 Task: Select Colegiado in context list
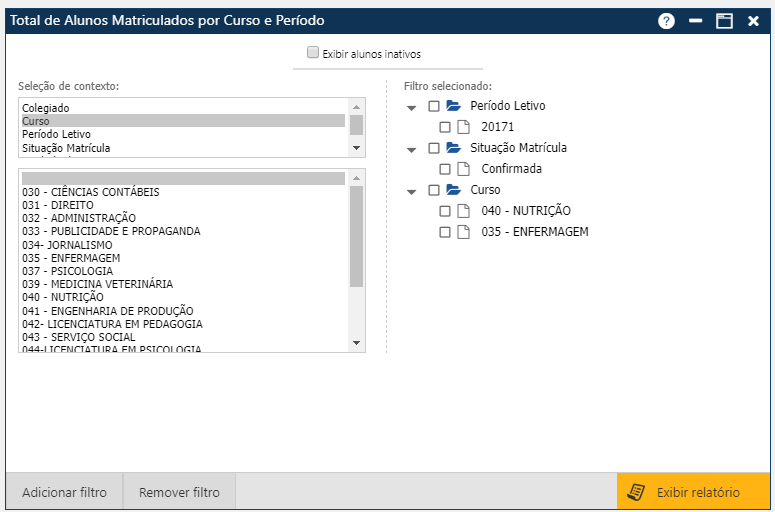(183, 108)
